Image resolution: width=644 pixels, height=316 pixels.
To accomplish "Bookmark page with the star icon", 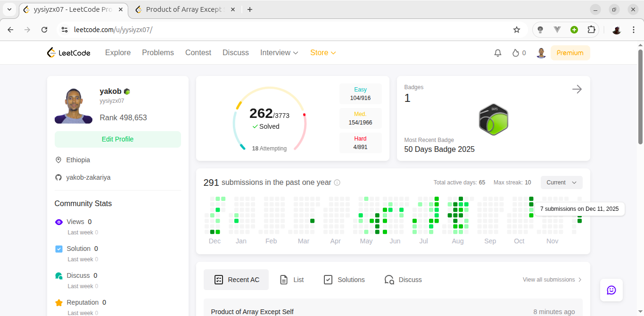I will coord(517,30).
